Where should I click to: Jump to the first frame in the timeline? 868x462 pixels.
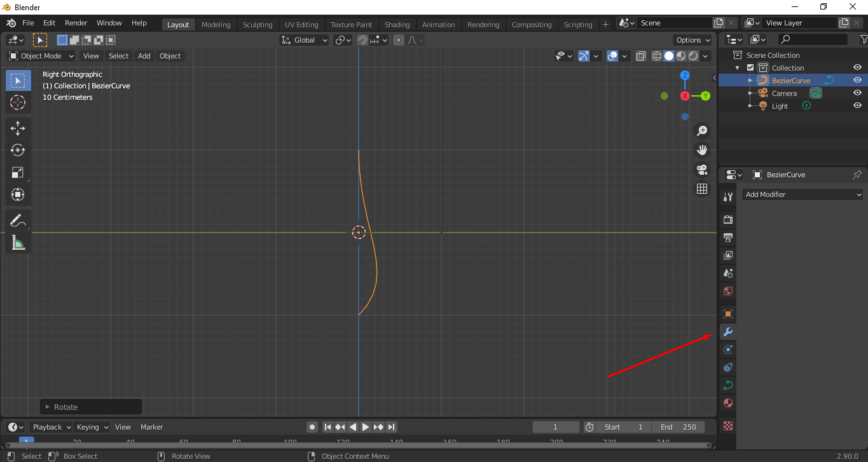327,427
